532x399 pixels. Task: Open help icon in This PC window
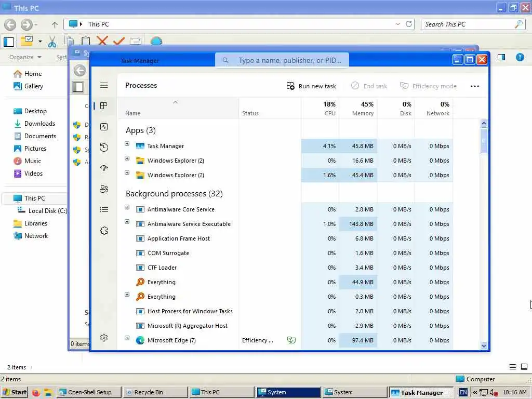click(520, 57)
